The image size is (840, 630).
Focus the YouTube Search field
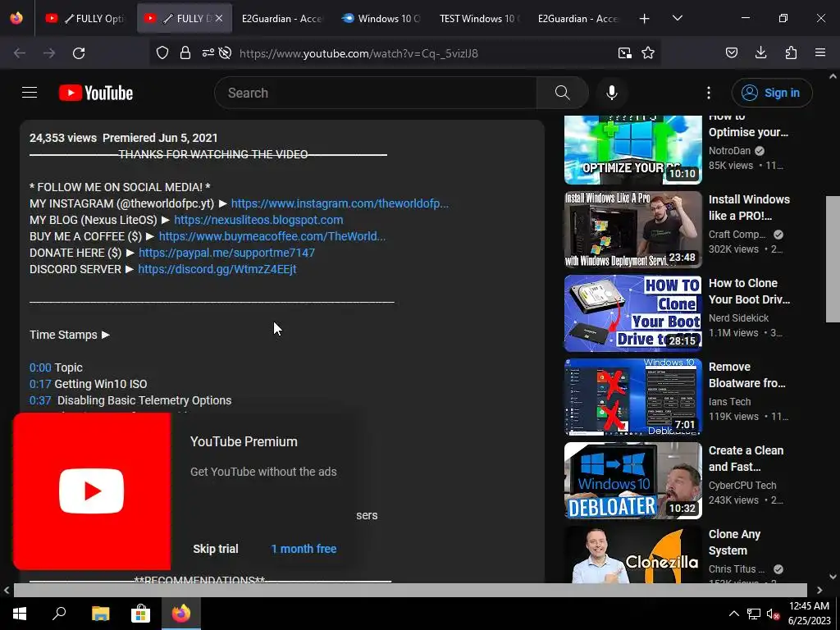coord(376,93)
